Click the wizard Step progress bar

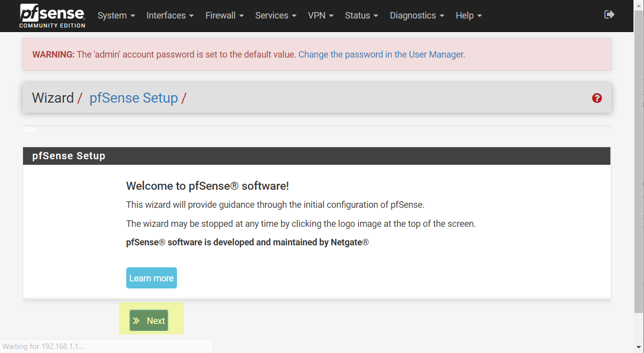tap(317, 130)
